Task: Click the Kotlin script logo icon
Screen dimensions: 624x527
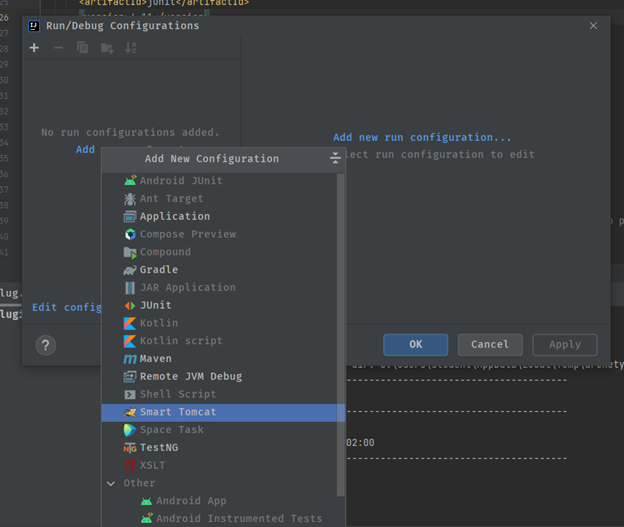Action: [130, 341]
